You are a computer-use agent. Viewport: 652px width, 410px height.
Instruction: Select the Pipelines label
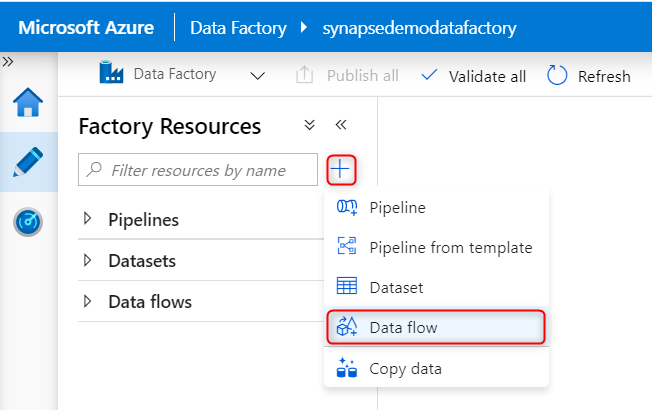click(x=143, y=220)
